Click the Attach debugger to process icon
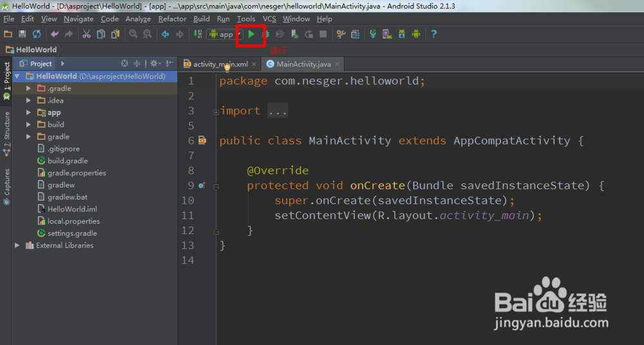Viewport: 644px width, 345px height. [294, 34]
